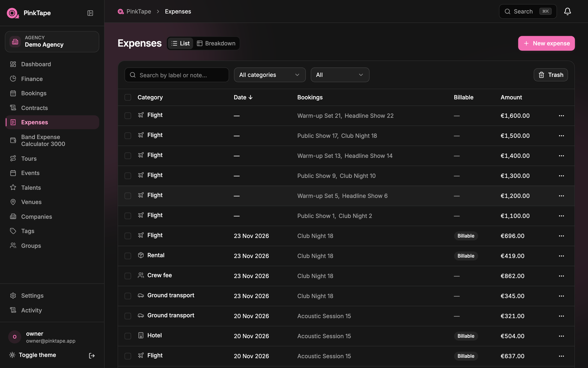Open row actions for the €862.00 Crew fee
Viewport: 588px width, 368px height.
pos(561,276)
